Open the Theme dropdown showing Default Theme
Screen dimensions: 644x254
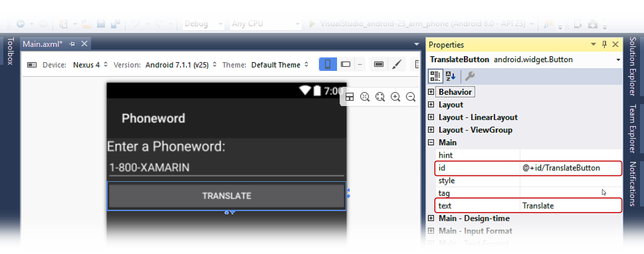point(279,65)
